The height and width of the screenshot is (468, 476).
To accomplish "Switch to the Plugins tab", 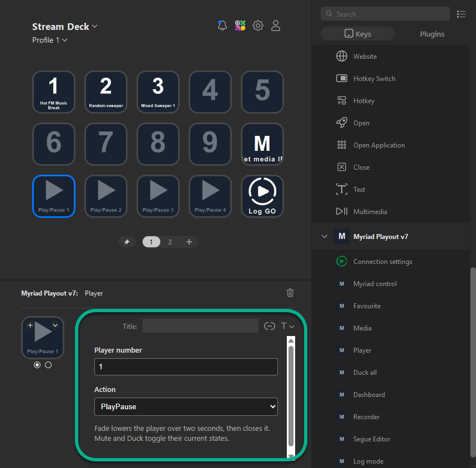I will point(432,34).
